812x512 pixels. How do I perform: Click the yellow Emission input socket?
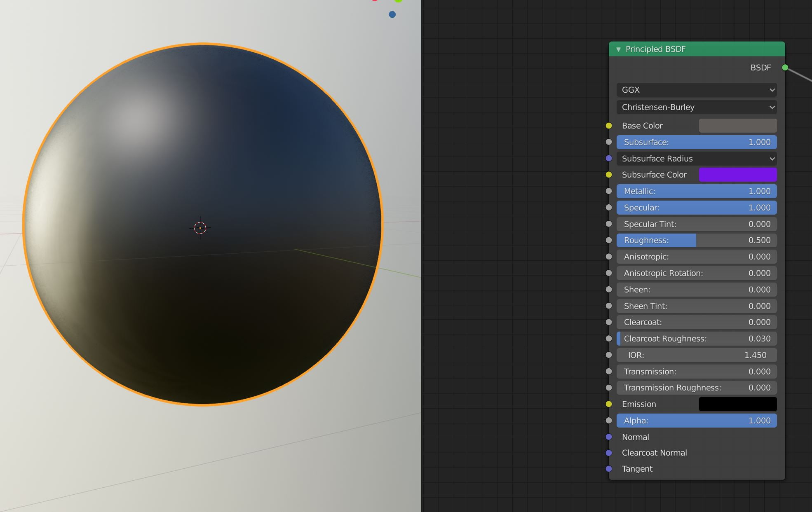(609, 404)
